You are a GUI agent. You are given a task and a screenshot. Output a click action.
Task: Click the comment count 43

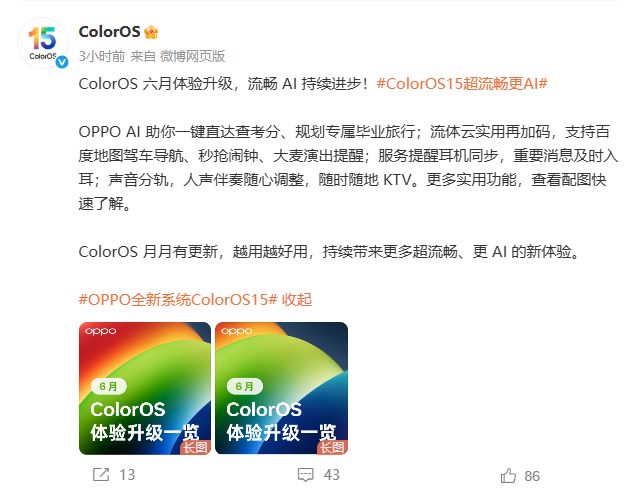[x=331, y=475]
